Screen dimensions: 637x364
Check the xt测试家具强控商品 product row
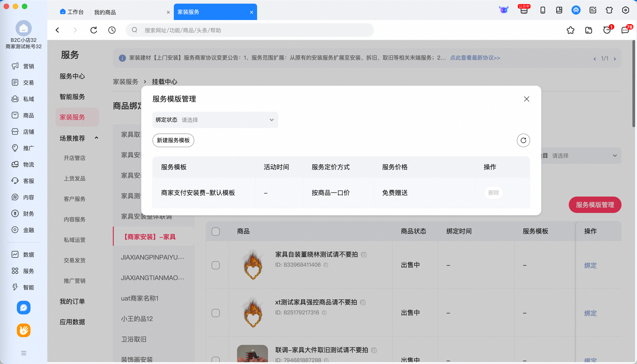point(215,313)
